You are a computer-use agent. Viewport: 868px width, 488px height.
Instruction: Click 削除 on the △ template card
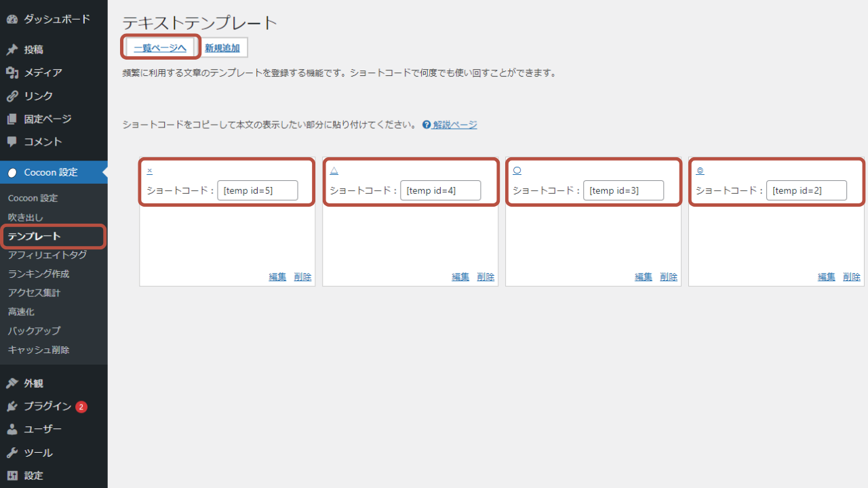(486, 277)
